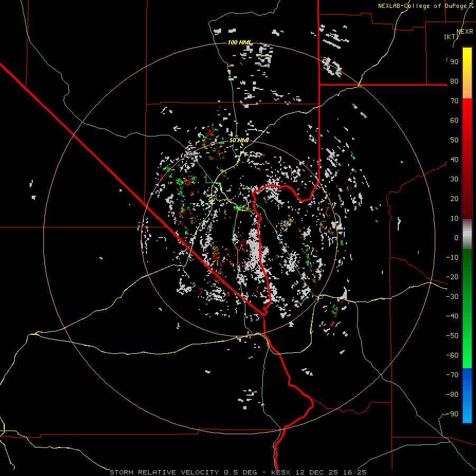Click the positive 90 value on velocity scale
This screenshot has width=476, height=476.
pyautogui.click(x=454, y=62)
